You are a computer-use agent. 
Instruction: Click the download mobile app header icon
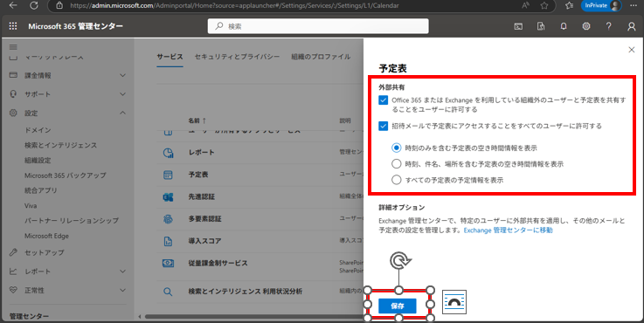(x=541, y=26)
